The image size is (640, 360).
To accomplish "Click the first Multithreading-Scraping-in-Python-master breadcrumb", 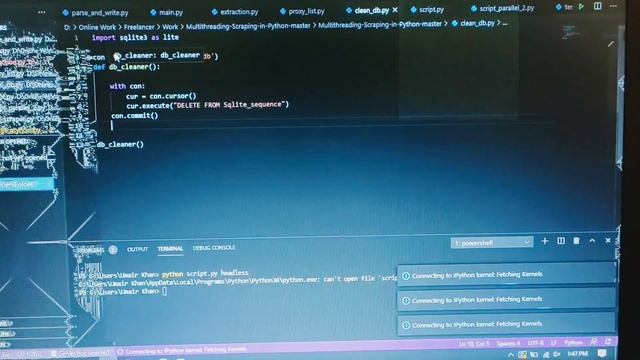I will coord(248,26).
